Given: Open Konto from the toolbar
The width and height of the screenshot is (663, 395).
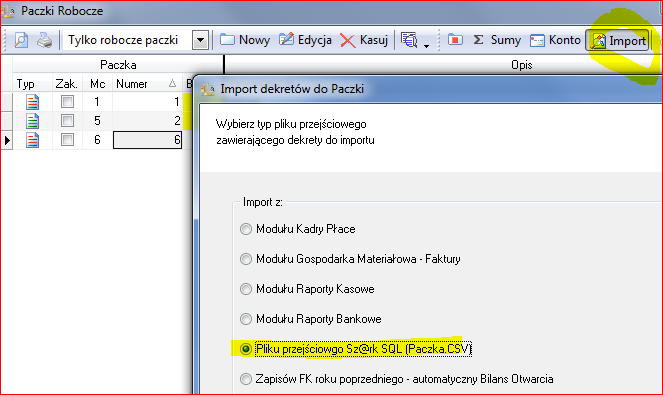Looking at the screenshot, I should pos(555,40).
